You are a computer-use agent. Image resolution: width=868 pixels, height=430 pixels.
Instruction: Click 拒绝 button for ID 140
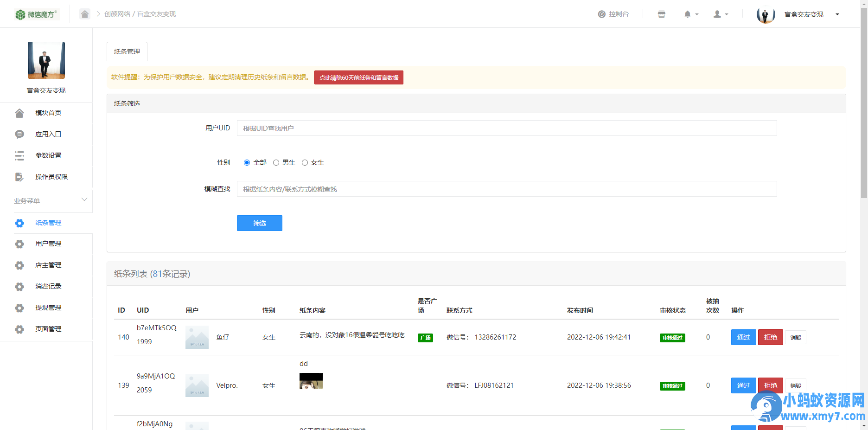pyautogui.click(x=771, y=337)
